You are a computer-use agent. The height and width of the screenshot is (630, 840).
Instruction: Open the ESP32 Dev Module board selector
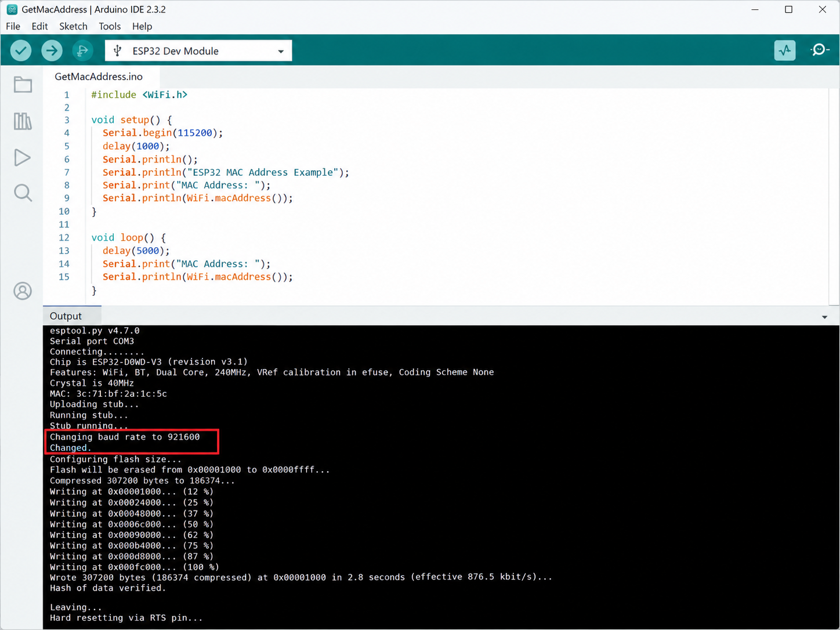(x=198, y=51)
